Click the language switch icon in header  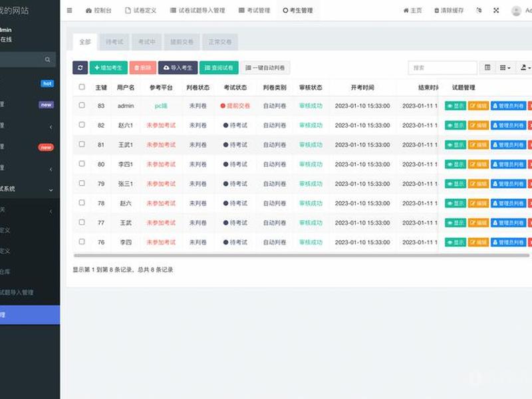tap(479, 11)
